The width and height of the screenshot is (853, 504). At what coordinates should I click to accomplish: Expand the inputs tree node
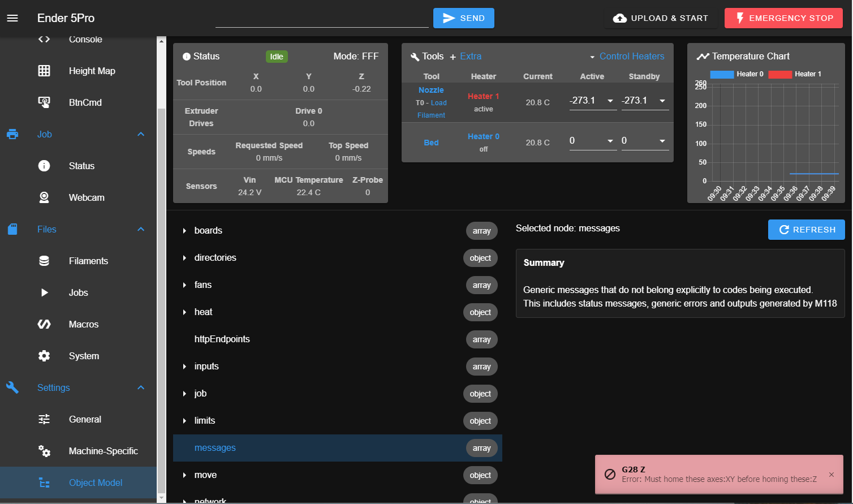184,367
